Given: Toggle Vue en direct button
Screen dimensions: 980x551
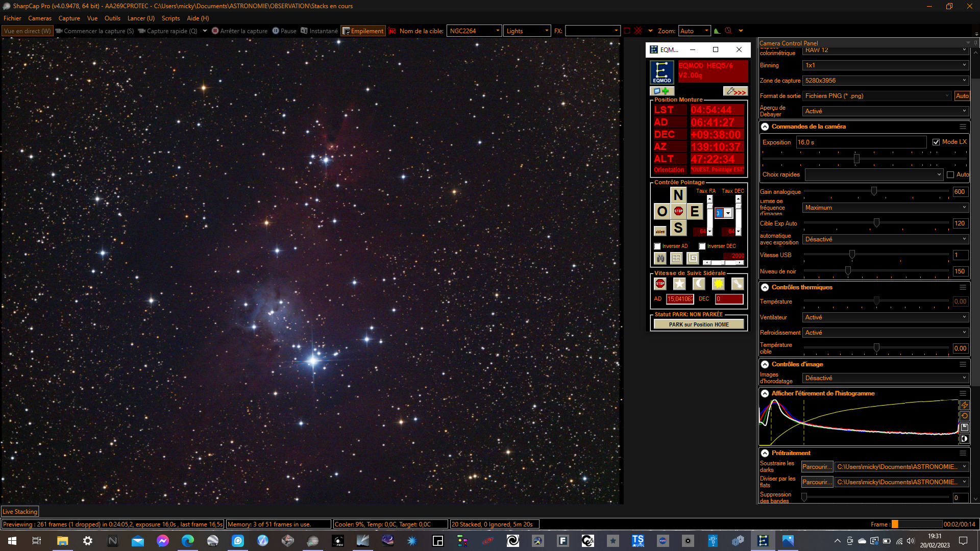Looking at the screenshot, I should (x=27, y=31).
